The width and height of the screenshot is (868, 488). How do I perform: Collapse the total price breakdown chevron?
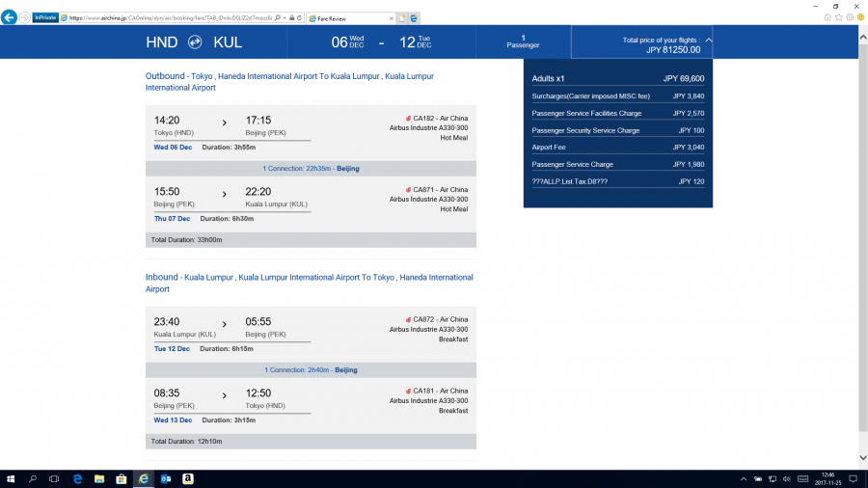709,41
